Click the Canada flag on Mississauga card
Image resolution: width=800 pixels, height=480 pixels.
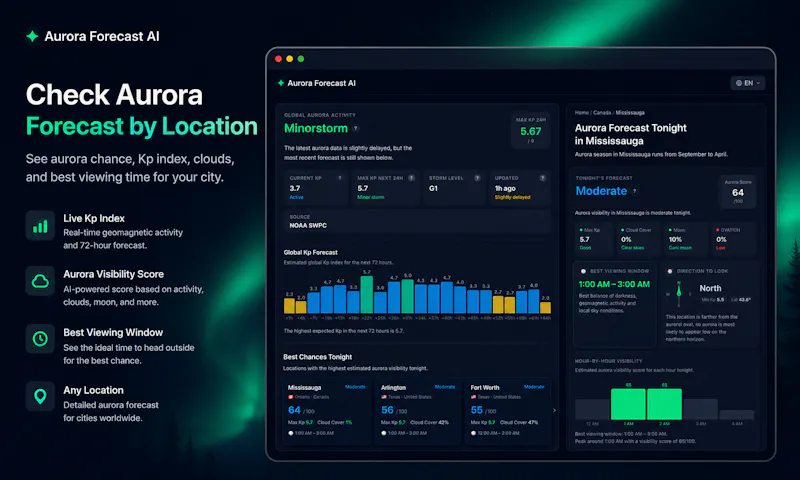tap(291, 397)
